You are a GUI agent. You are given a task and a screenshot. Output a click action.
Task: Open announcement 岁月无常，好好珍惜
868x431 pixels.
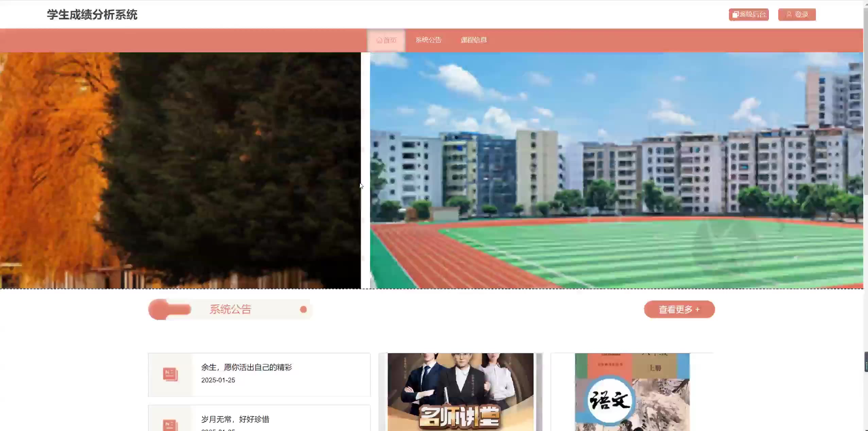pyautogui.click(x=235, y=419)
